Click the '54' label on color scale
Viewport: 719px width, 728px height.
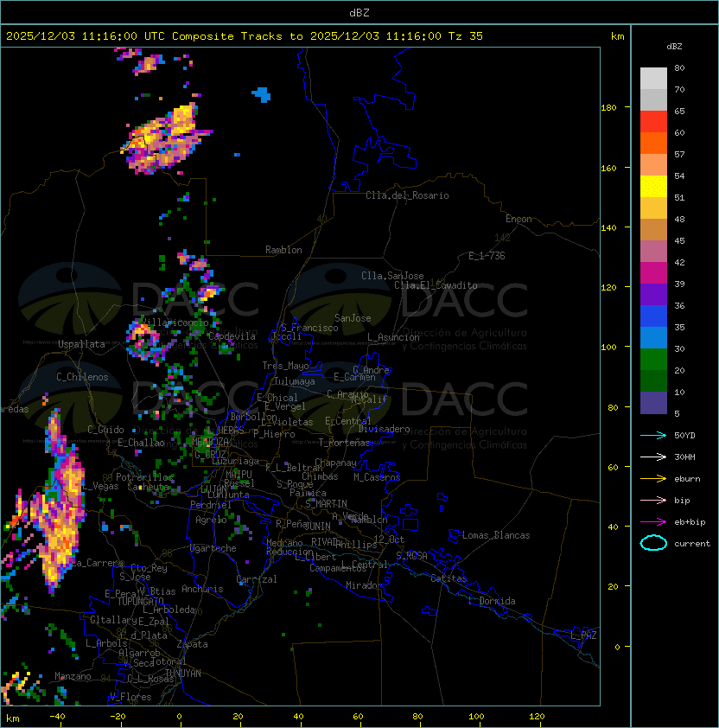679,176
